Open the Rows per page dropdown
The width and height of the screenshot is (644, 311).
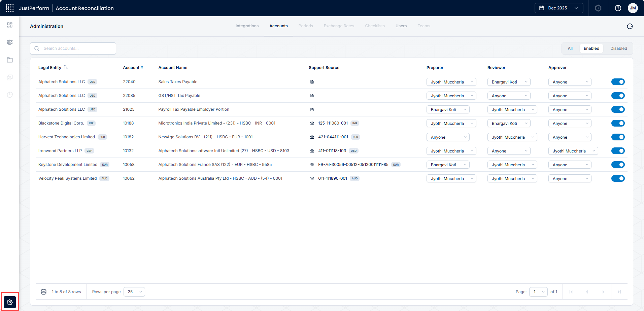point(134,292)
